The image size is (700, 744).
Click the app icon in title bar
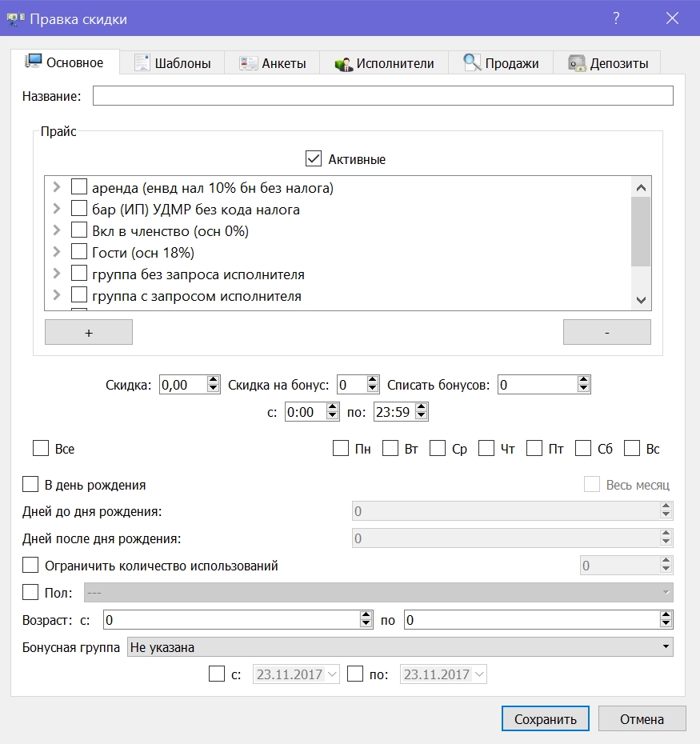(x=15, y=19)
